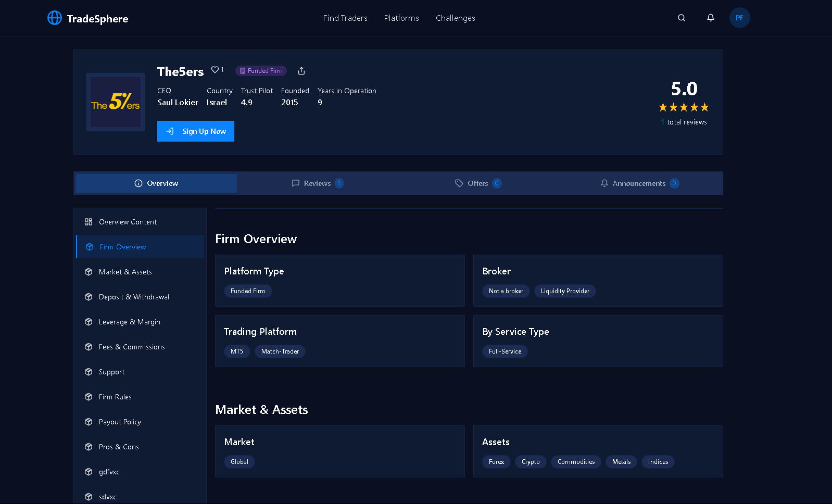Click Forex asset tag
The width and height of the screenshot is (832, 504).
point(496,462)
